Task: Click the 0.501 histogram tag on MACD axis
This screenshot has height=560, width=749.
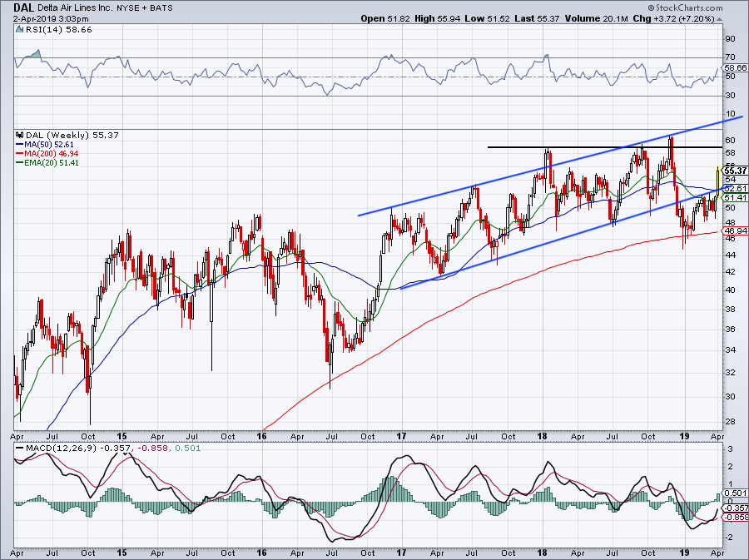Action: 736,493
